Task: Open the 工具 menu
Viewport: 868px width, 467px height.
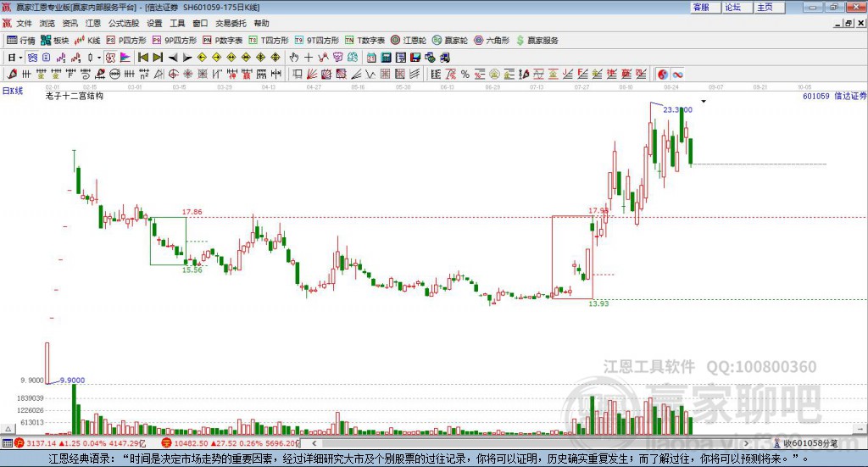Action: point(177,23)
